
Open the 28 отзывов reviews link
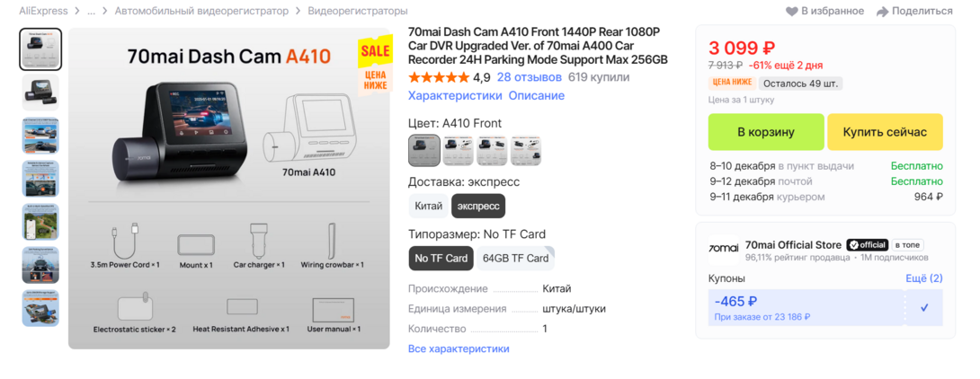tap(529, 77)
